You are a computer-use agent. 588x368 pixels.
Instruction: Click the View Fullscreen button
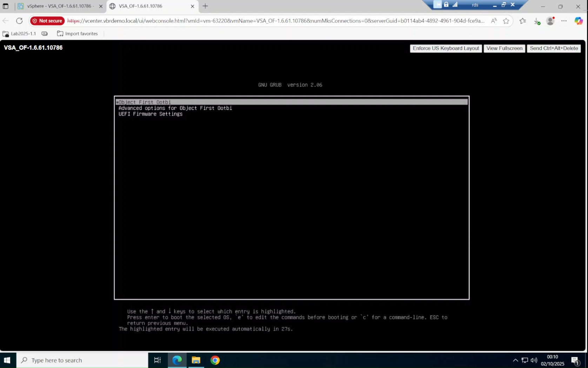504,48
